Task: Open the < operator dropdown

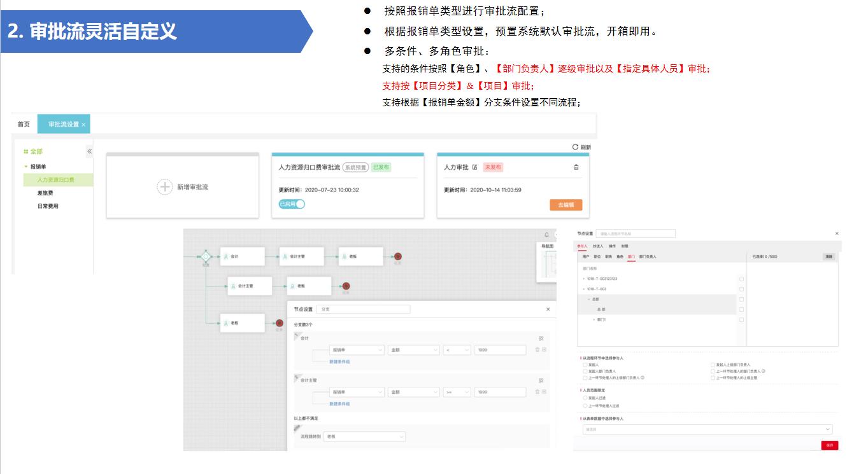Action: click(x=457, y=350)
